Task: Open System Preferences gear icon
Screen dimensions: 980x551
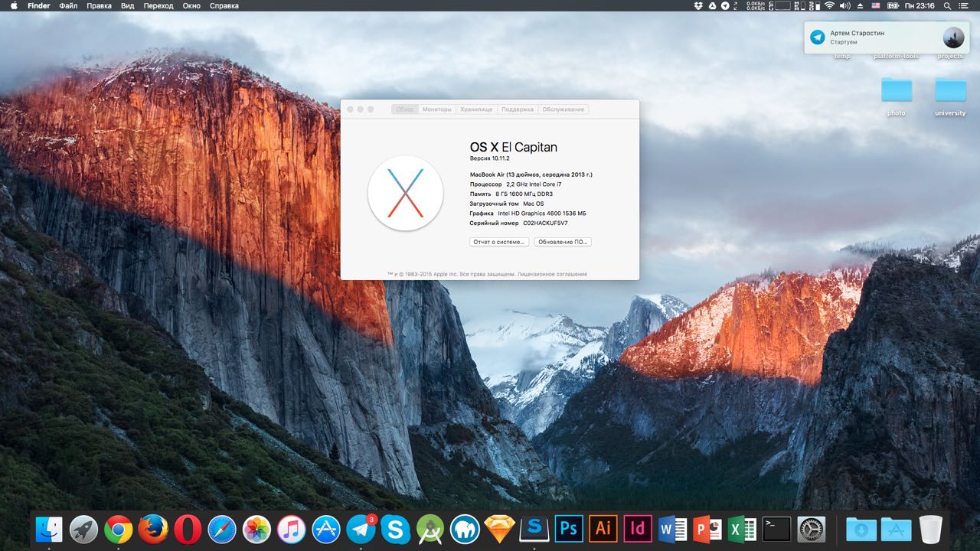Action: (x=811, y=529)
